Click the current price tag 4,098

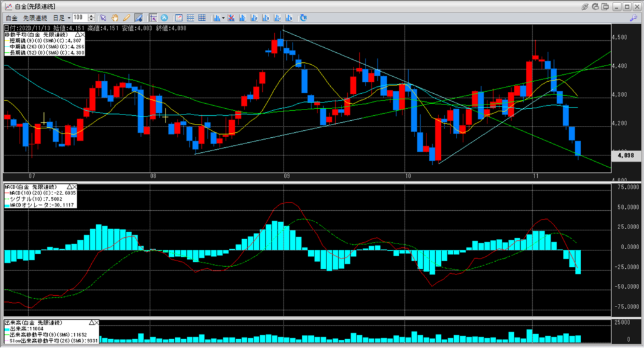pyautogui.click(x=626, y=155)
